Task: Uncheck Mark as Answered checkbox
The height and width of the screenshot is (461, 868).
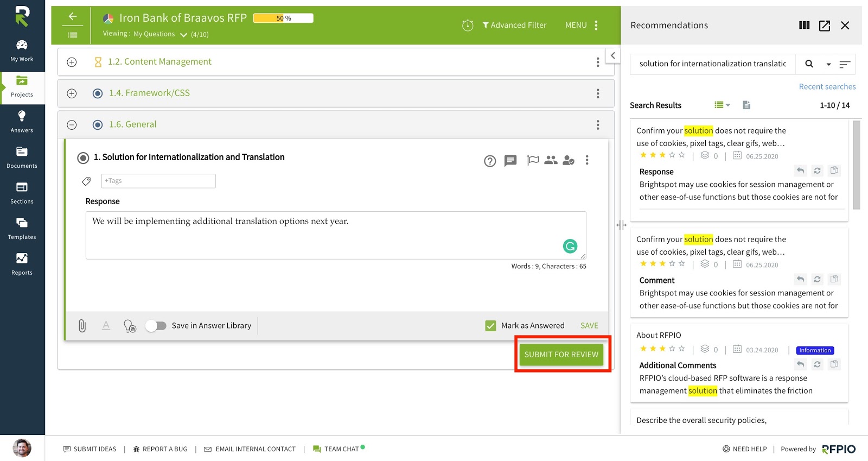Action: 490,326
